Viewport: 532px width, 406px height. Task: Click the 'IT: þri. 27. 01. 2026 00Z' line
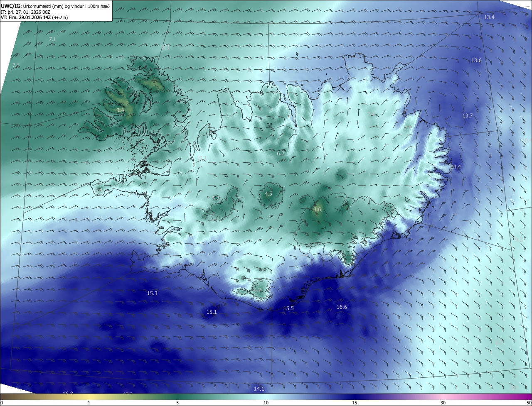[x=25, y=12]
